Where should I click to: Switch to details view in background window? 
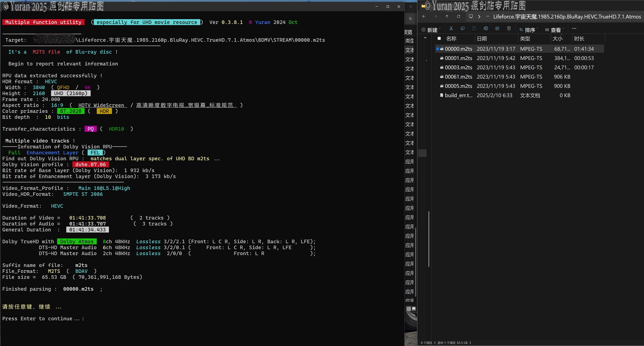(408, 309)
